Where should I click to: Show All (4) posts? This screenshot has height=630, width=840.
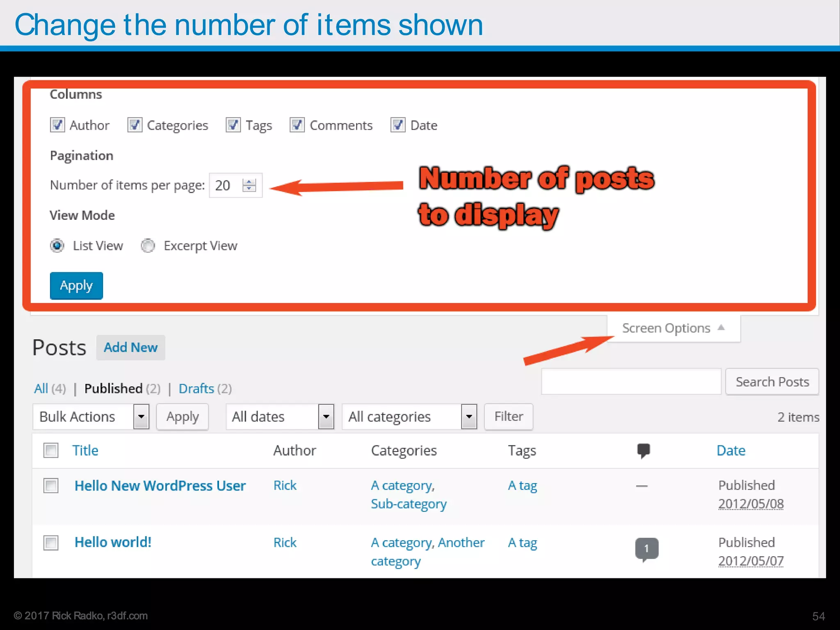click(x=50, y=388)
